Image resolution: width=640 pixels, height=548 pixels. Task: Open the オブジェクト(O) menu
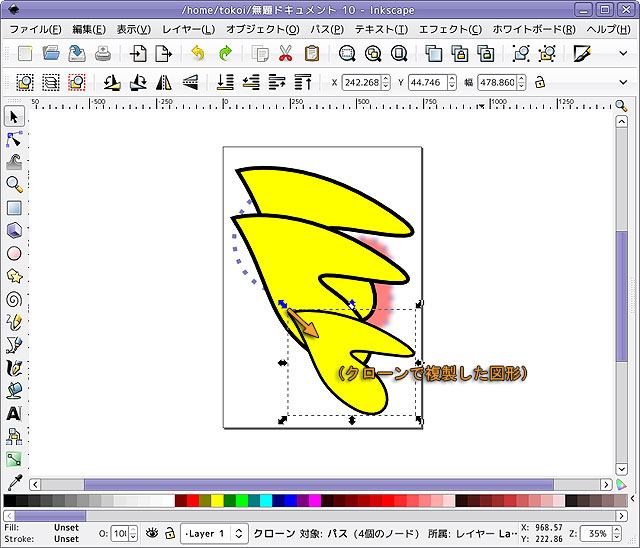point(262,29)
